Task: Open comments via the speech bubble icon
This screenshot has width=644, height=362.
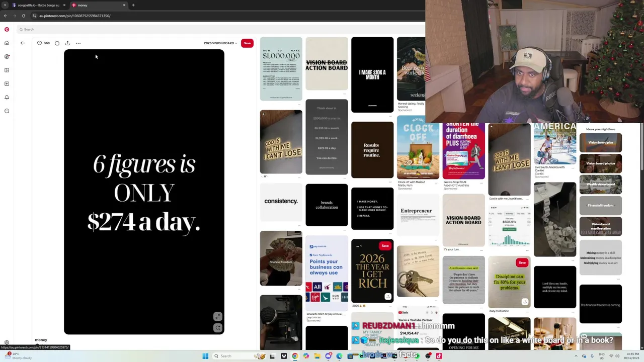Action: (57, 43)
